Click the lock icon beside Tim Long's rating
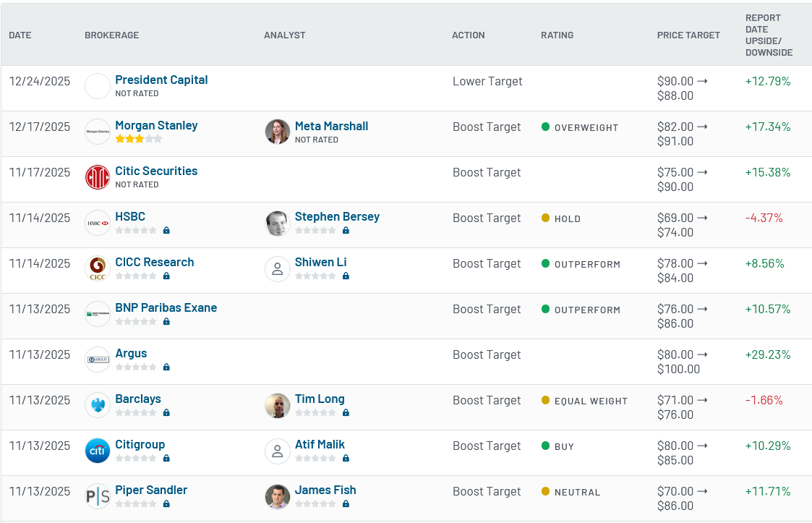 coord(346,412)
